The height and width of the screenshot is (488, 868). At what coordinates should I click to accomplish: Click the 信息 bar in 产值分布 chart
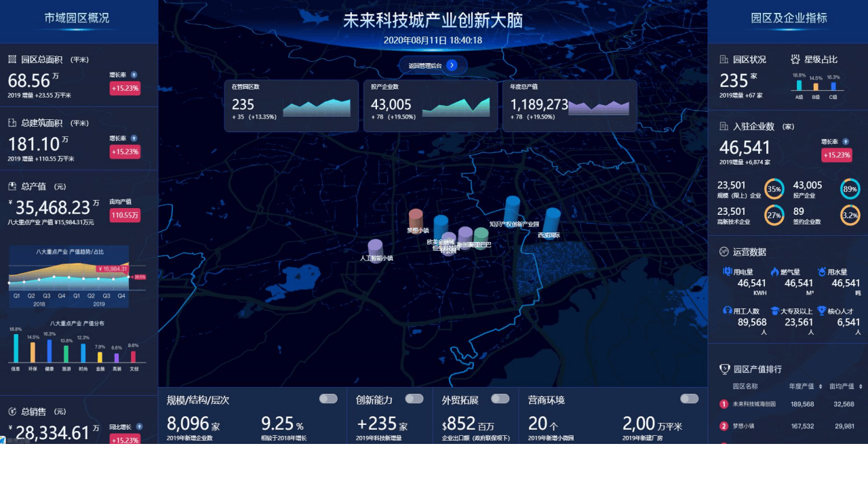[16, 348]
